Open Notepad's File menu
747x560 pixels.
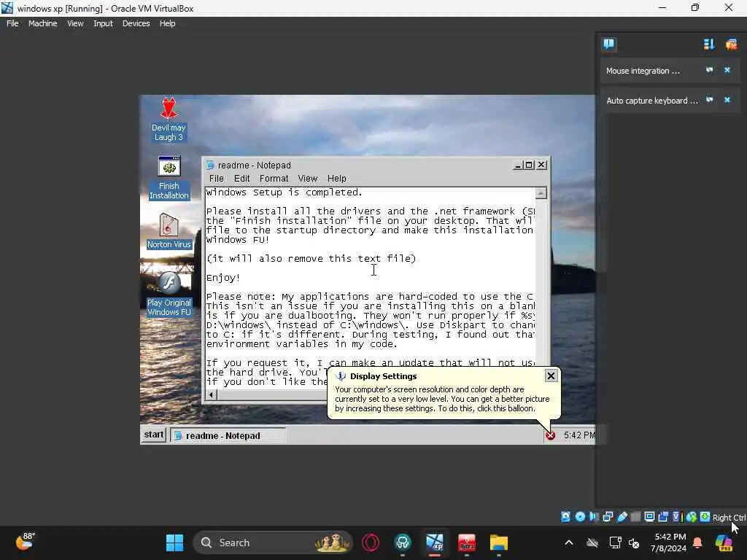coord(216,179)
